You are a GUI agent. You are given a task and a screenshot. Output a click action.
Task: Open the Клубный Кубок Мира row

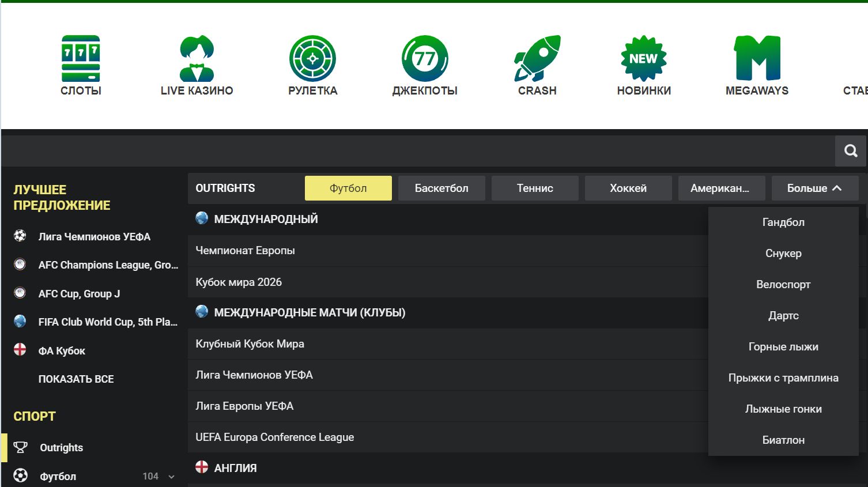(448, 344)
